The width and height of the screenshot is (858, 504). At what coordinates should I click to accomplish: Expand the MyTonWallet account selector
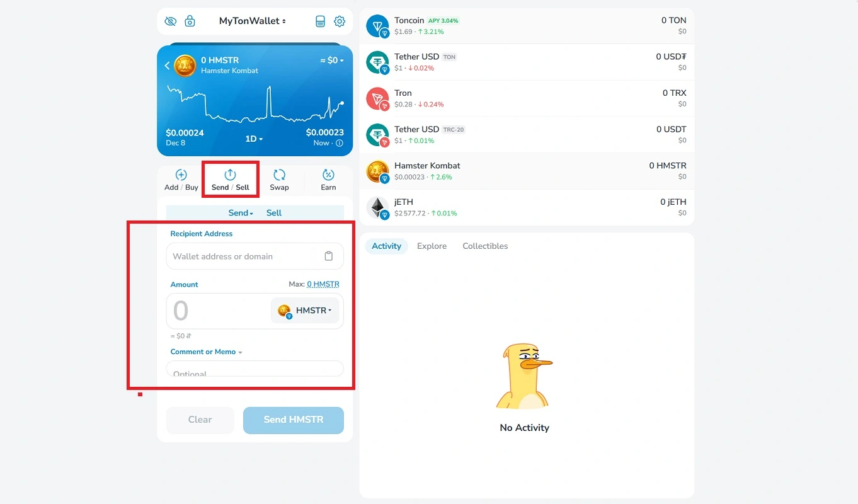[x=252, y=21]
